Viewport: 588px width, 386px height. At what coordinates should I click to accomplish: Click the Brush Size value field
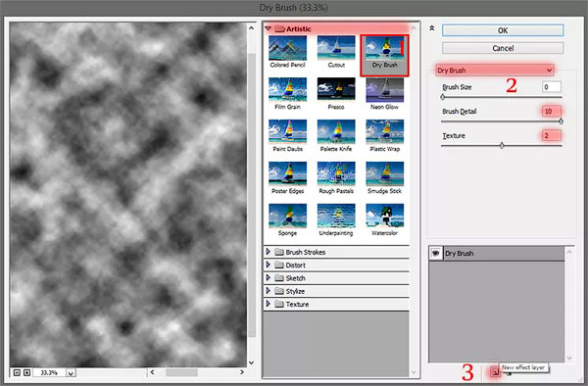pos(551,87)
